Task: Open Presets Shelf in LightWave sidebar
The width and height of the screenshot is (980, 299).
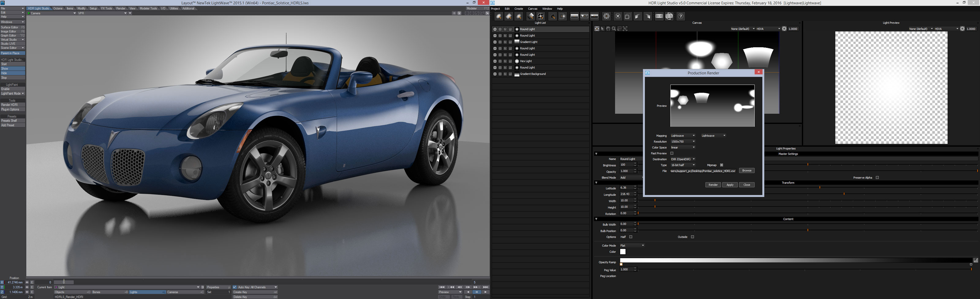Action: point(13,121)
